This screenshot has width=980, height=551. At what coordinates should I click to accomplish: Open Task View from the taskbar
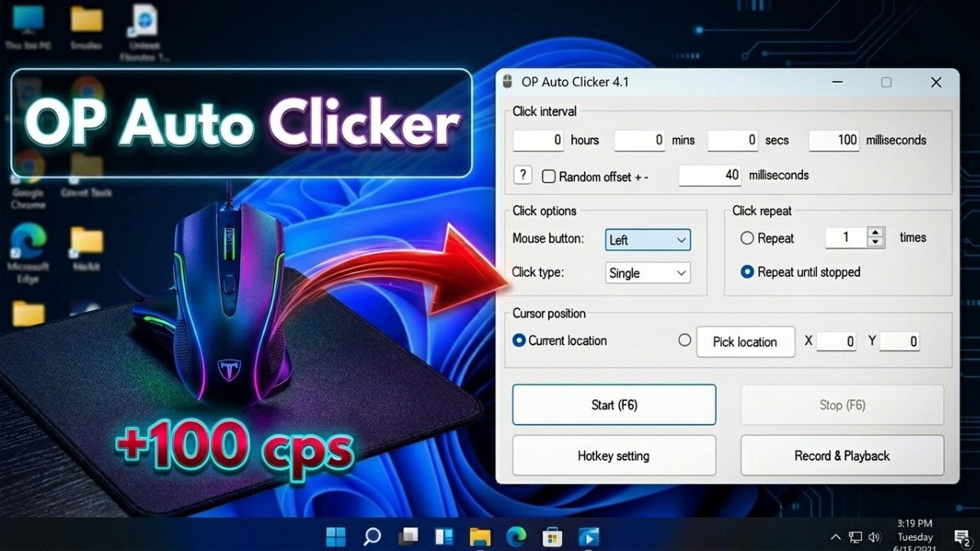(x=408, y=536)
